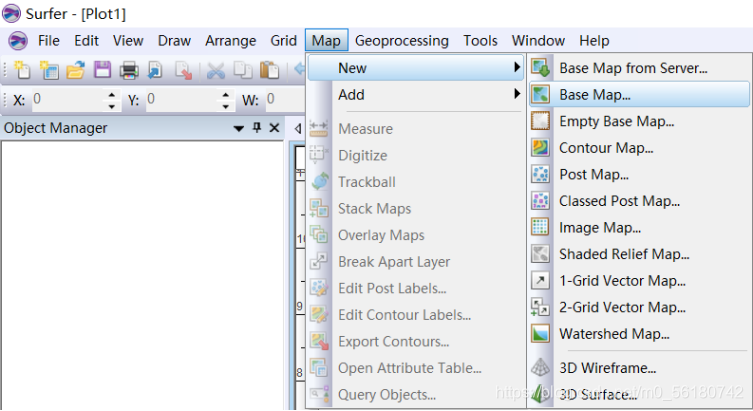Viewport: 753px width, 411px height.
Task: Click the Import toolbar icon
Action: pos(155,70)
